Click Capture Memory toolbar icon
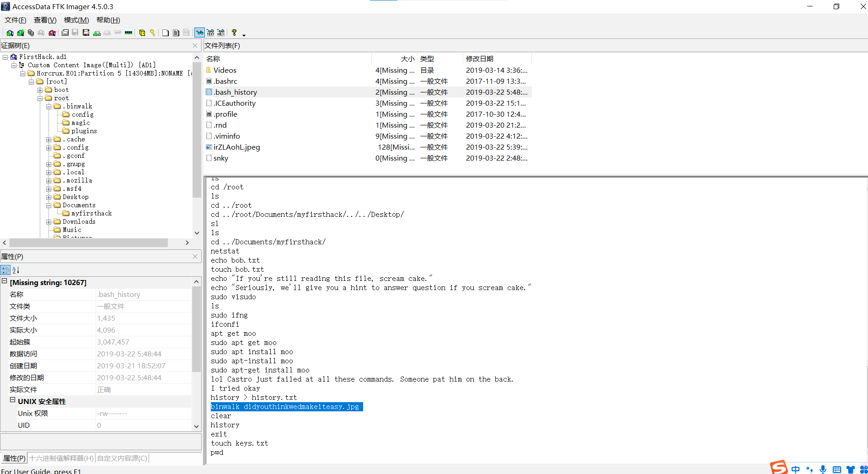 (x=129, y=32)
